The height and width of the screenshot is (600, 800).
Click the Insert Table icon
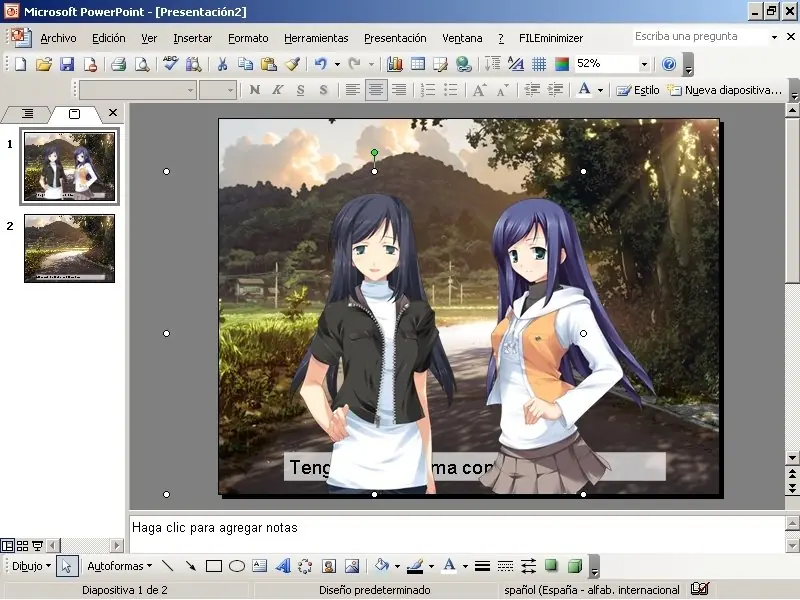(417, 64)
